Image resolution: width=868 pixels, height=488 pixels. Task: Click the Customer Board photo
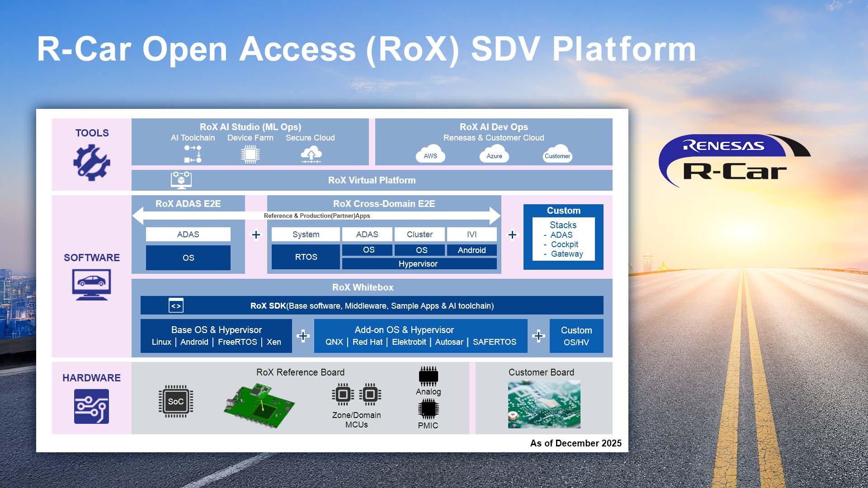544,404
